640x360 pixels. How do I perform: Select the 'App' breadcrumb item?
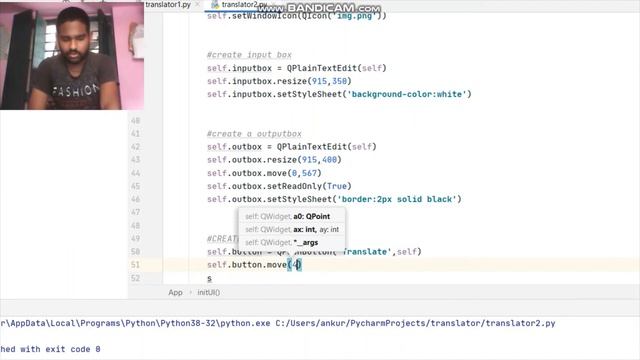(175, 292)
